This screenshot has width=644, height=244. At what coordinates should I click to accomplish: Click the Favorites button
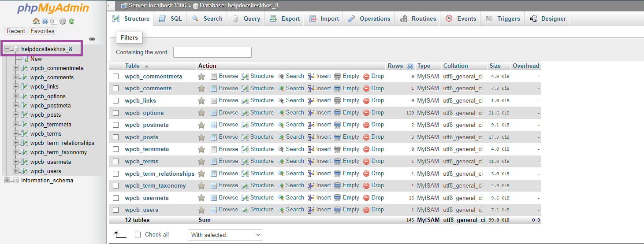click(x=42, y=31)
